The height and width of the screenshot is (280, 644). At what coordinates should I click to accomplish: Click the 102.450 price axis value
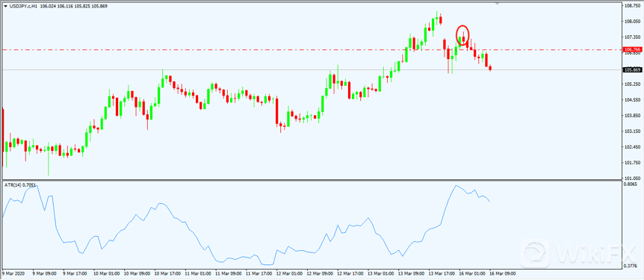(633, 147)
